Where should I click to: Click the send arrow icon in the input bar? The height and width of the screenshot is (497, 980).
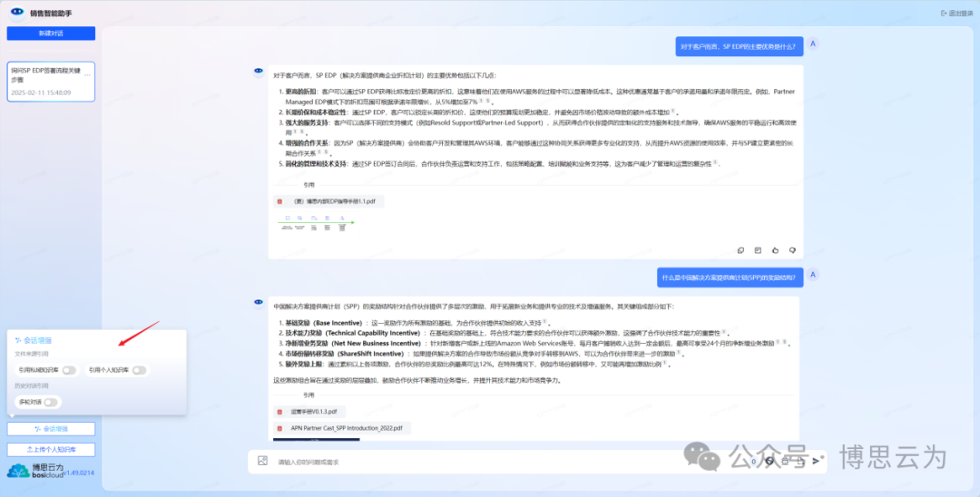point(816,462)
